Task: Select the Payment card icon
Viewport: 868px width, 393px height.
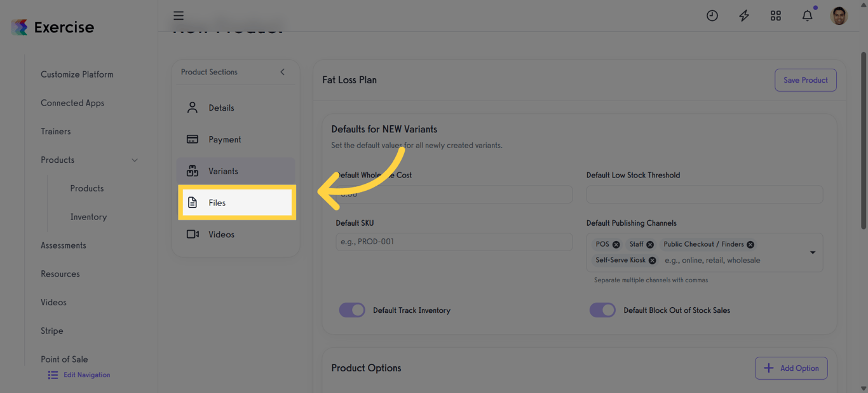Action: 193,139
